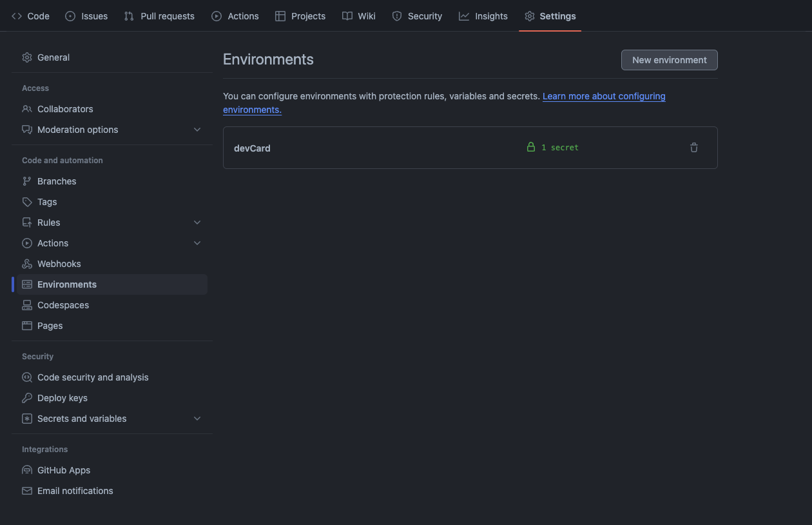Click the Projects table icon
The width and height of the screenshot is (812, 525).
pos(280,16)
